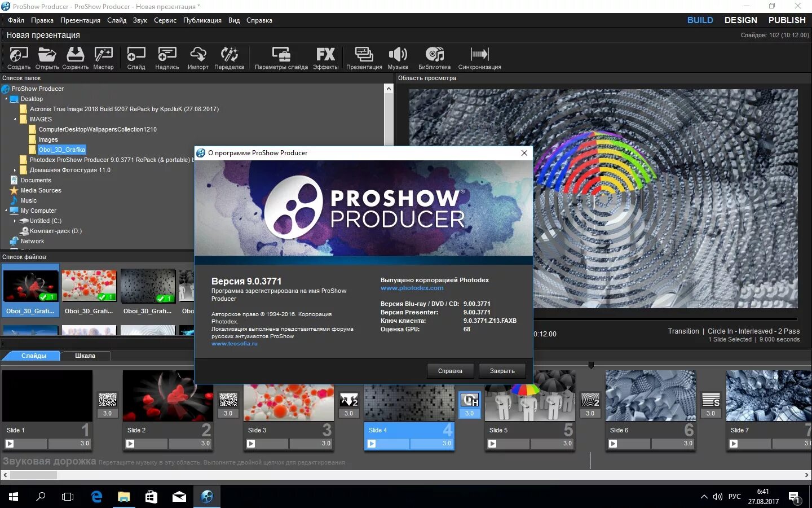Open the Правка menu
The width and height of the screenshot is (812, 508).
[42, 20]
